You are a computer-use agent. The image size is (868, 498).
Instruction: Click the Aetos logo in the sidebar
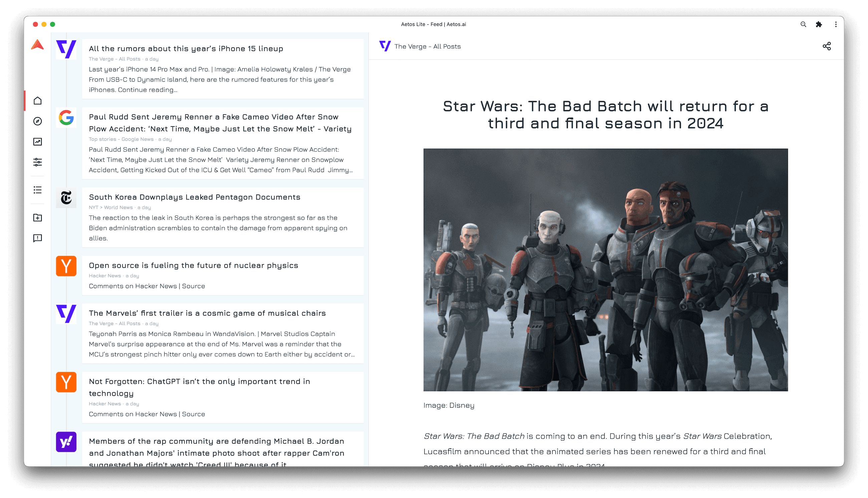(37, 44)
